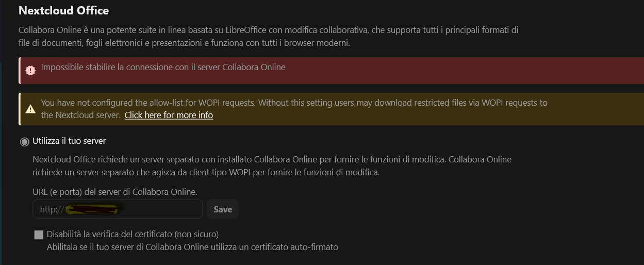Screen dimensions: 644x265
Task: Click the "Abilitala se il tuo server" hint text
Action: click(192, 247)
